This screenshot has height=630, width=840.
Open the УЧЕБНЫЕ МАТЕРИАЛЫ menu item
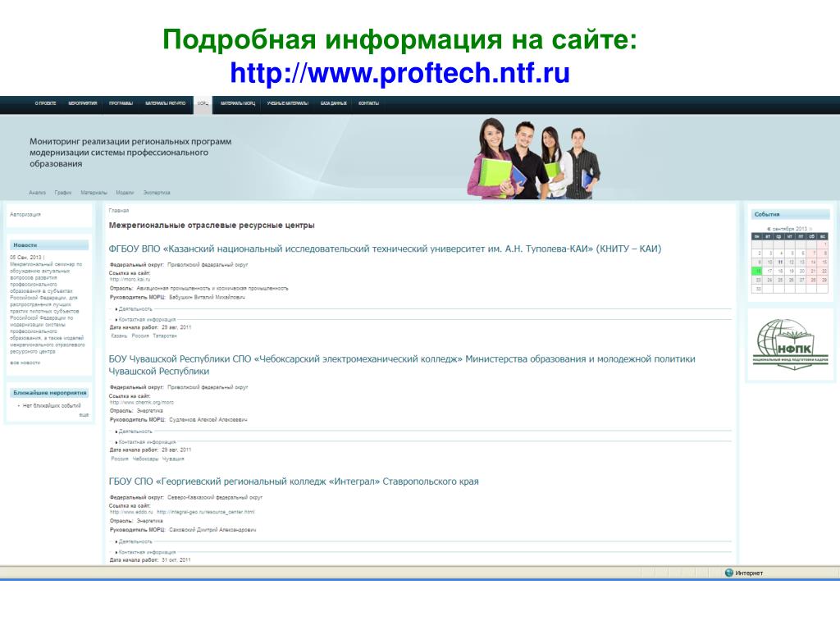(288, 103)
